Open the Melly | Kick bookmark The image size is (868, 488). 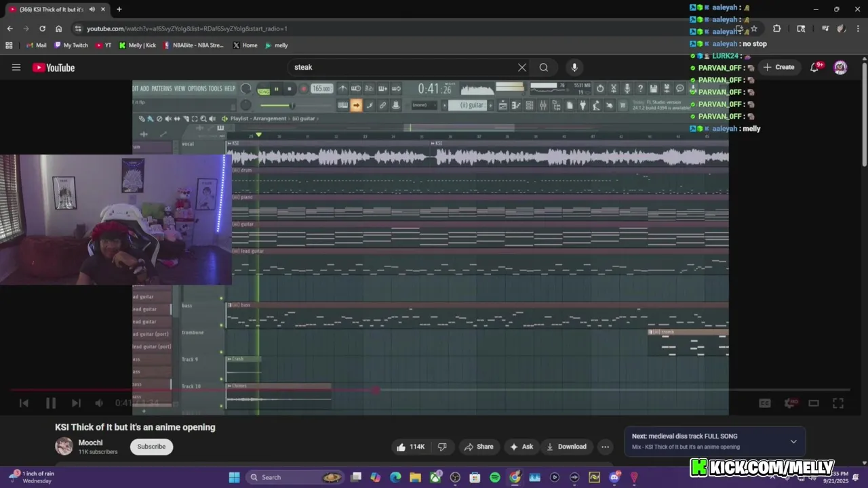tap(137, 45)
